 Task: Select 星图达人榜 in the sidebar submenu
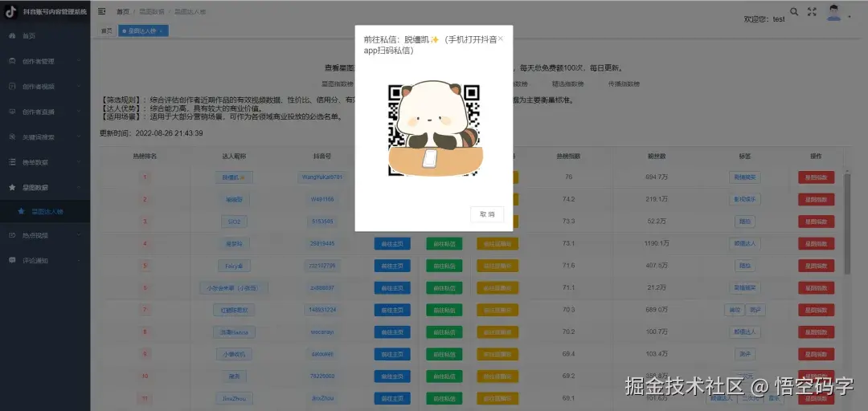coord(45,211)
